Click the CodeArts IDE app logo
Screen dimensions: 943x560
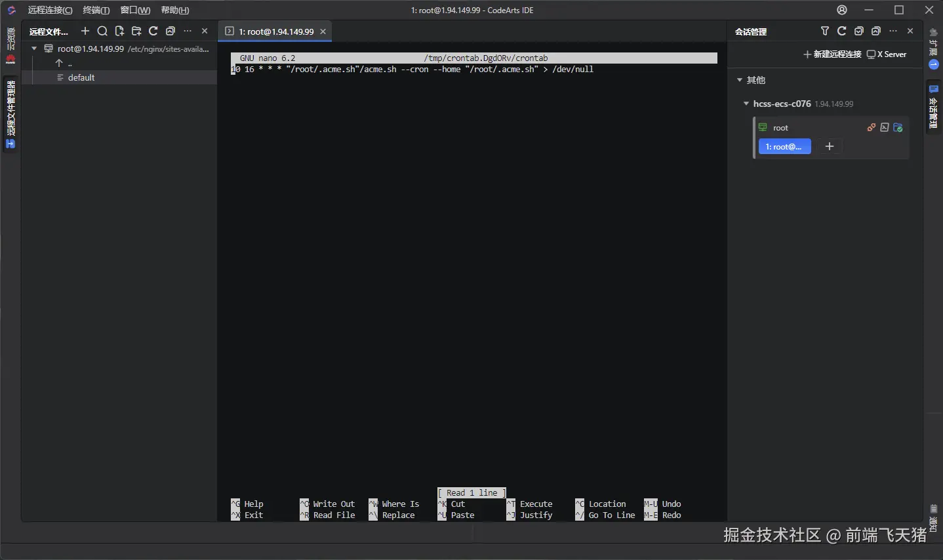coord(11,10)
